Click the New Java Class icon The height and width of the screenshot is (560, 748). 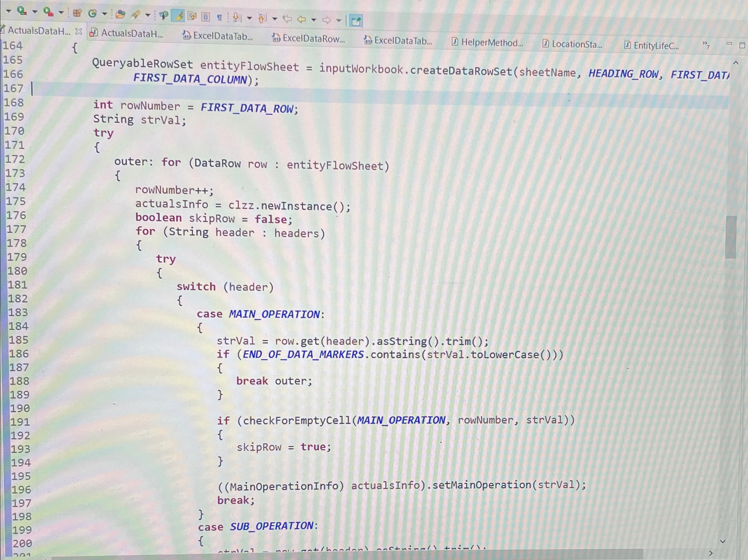click(x=92, y=14)
